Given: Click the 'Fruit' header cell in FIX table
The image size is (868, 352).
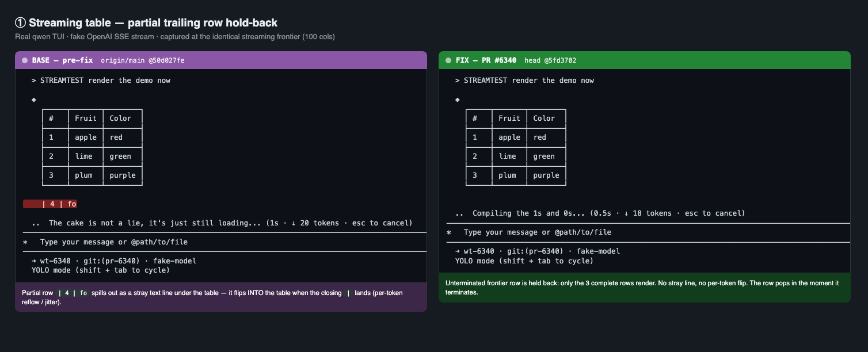Looking at the screenshot, I should [x=509, y=118].
